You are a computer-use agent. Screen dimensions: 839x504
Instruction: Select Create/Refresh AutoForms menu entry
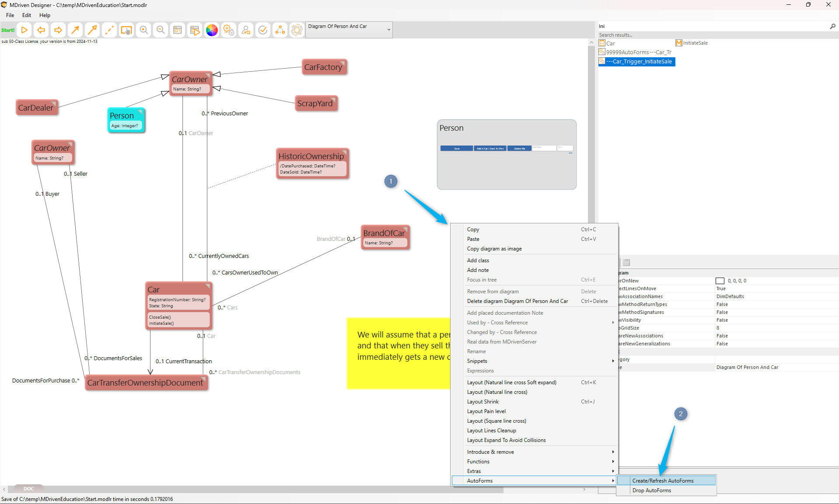(x=663, y=481)
